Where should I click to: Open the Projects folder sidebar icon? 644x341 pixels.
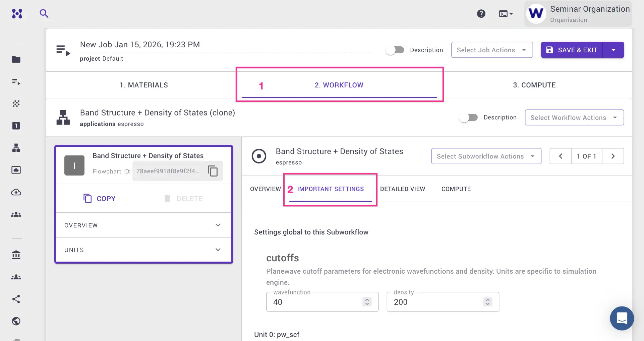click(x=16, y=60)
